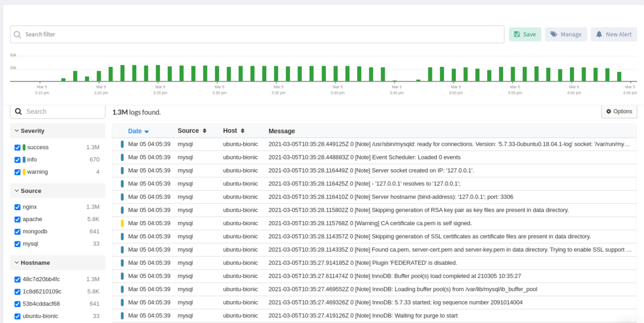
Task: Open the Options gear button
Action: pyautogui.click(x=619, y=112)
